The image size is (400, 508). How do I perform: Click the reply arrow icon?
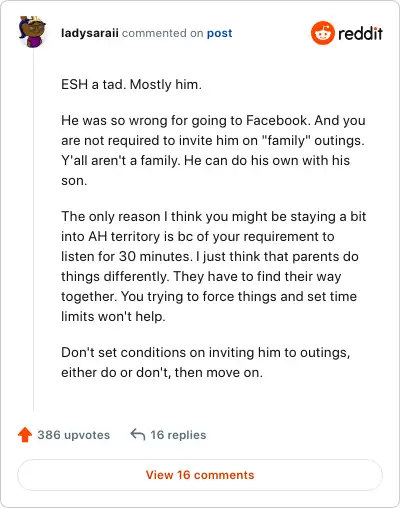tap(138, 435)
